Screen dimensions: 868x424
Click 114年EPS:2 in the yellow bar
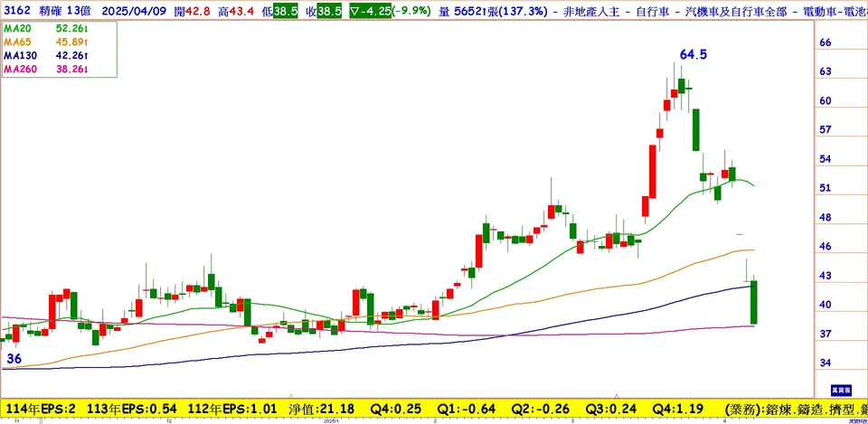(39, 410)
